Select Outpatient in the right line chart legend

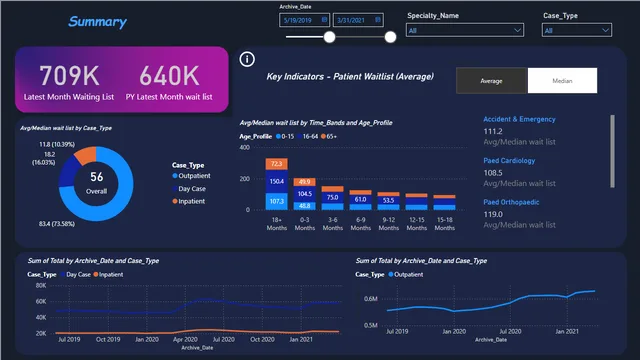(406, 274)
